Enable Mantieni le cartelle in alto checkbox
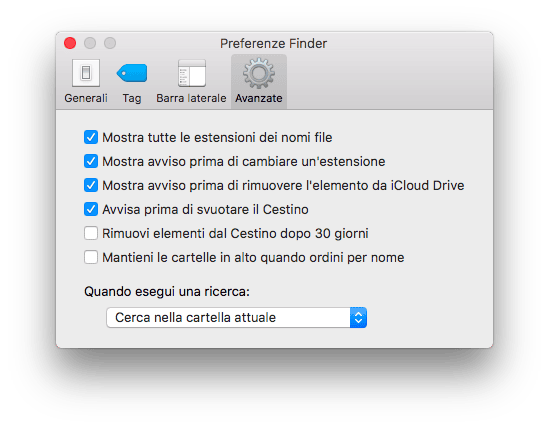The width and height of the screenshot is (549, 428). (91, 257)
